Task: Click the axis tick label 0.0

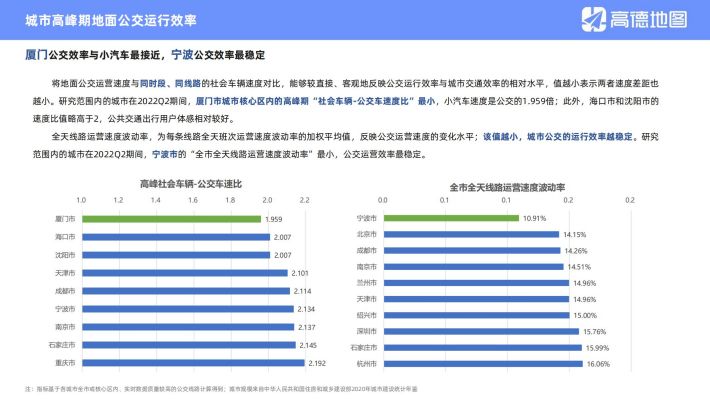Action: point(383,200)
